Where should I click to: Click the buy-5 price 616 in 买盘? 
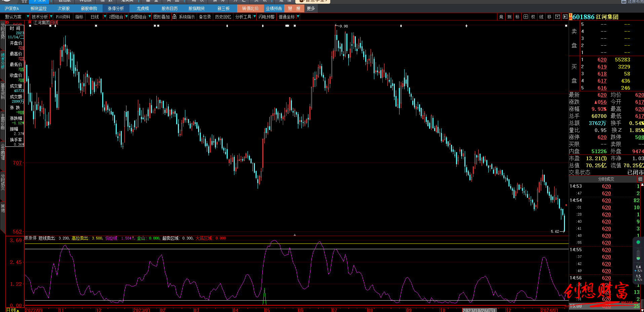602,88
